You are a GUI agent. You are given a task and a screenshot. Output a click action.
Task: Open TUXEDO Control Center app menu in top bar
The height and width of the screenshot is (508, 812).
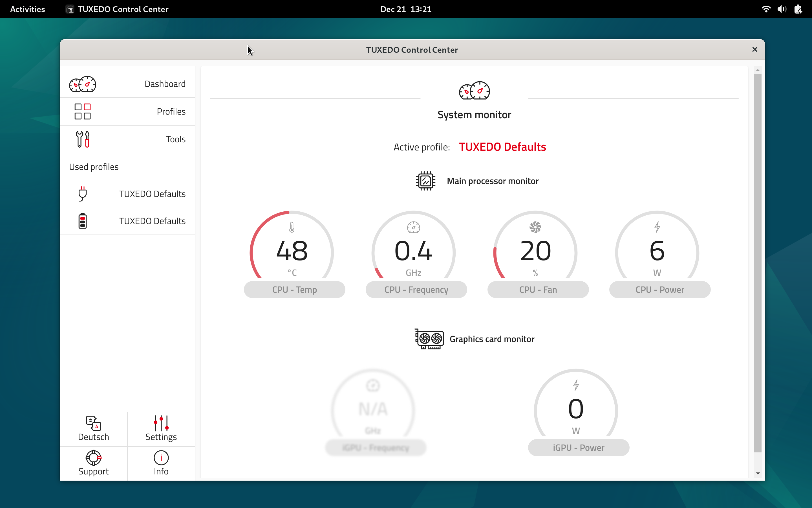pyautogui.click(x=117, y=9)
